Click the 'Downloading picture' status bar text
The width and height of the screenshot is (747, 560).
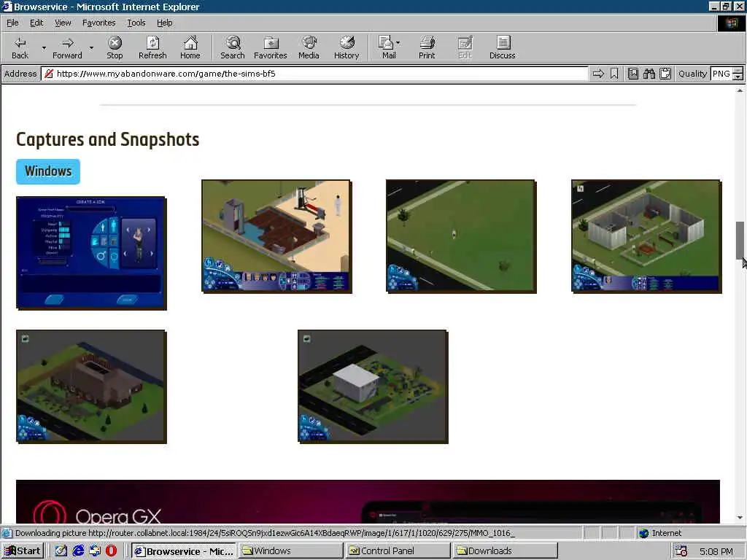coord(265,533)
